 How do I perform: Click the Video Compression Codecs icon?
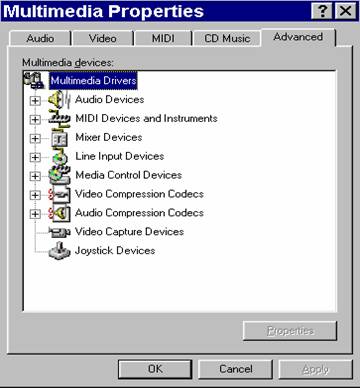click(59, 194)
